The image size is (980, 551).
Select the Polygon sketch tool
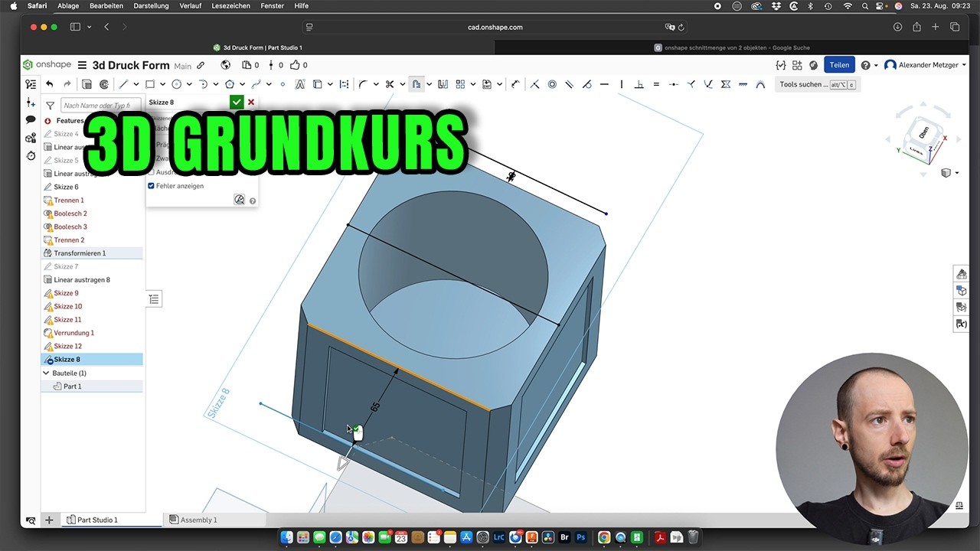229,84
